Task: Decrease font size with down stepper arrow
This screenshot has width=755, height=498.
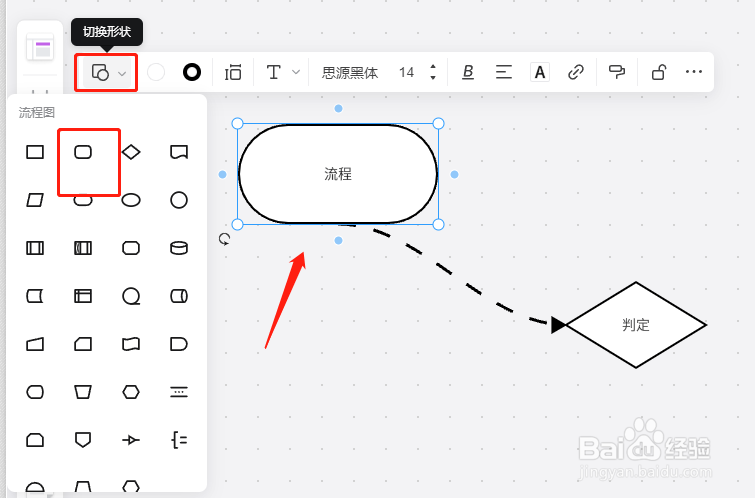Action: [433, 78]
